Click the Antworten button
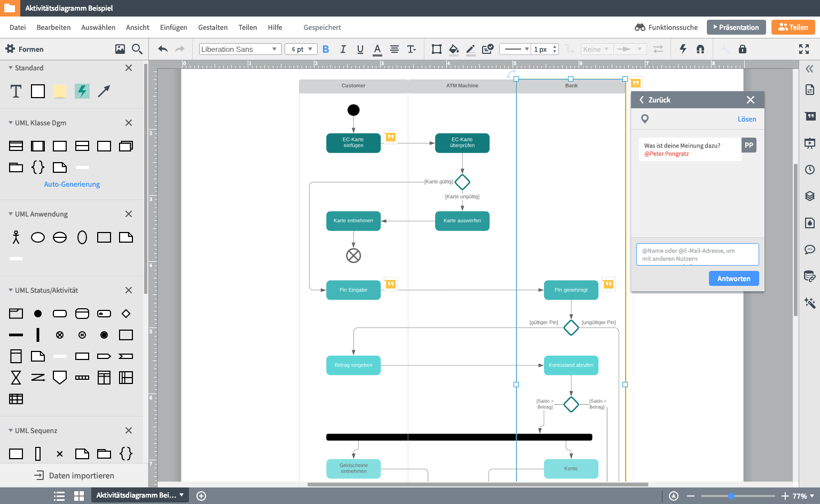This screenshot has height=504, width=820. [734, 278]
